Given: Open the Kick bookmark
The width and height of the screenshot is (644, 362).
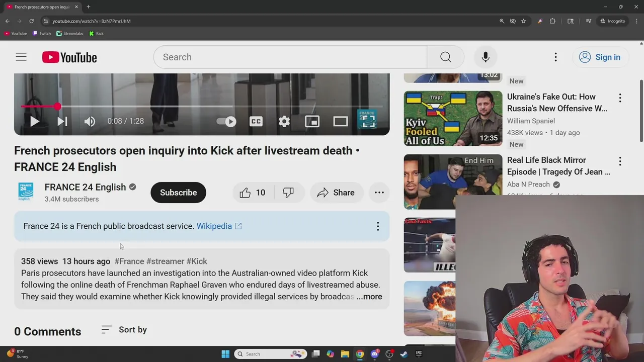Looking at the screenshot, I should point(96,34).
